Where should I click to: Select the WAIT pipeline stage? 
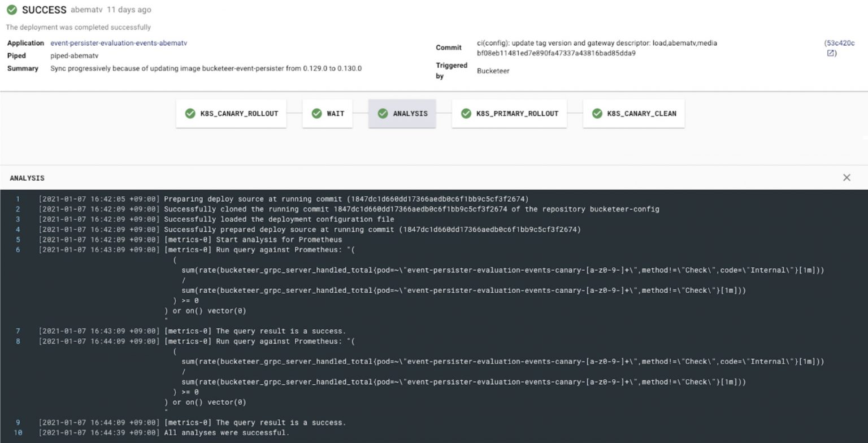tap(328, 114)
